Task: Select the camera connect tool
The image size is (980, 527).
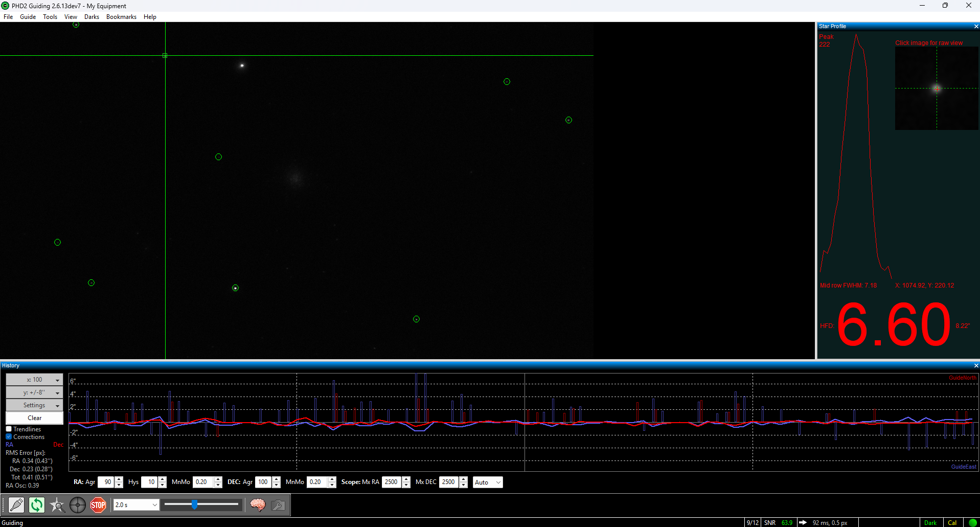Action: [x=17, y=505]
